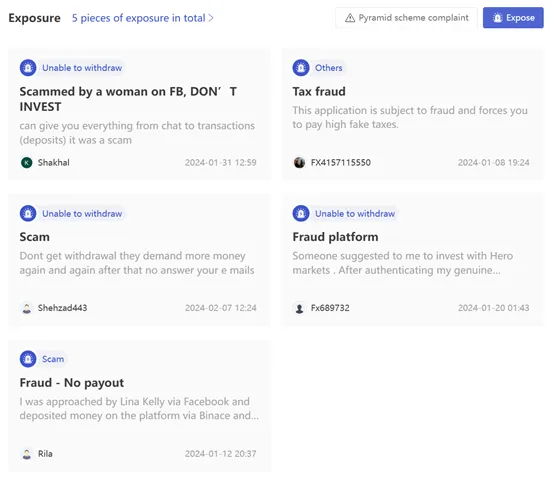Open the Tax fraud post title
554x481 pixels.
click(x=319, y=92)
